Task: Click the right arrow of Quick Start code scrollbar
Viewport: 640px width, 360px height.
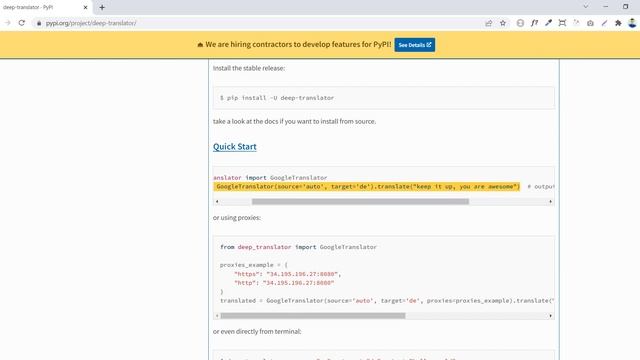Action: 551,201
